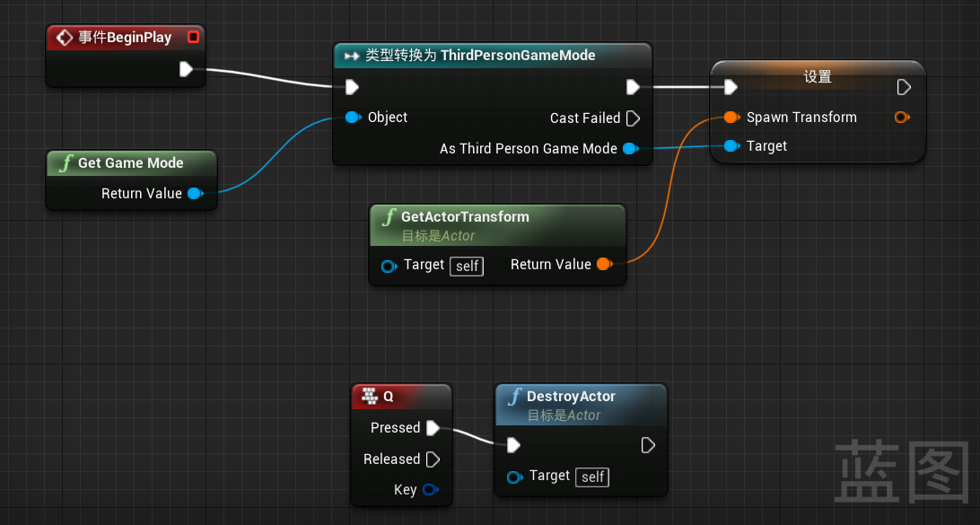The width and height of the screenshot is (980, 525).
Task: Click the Released execution pin
Action: [x=433, y=459]
